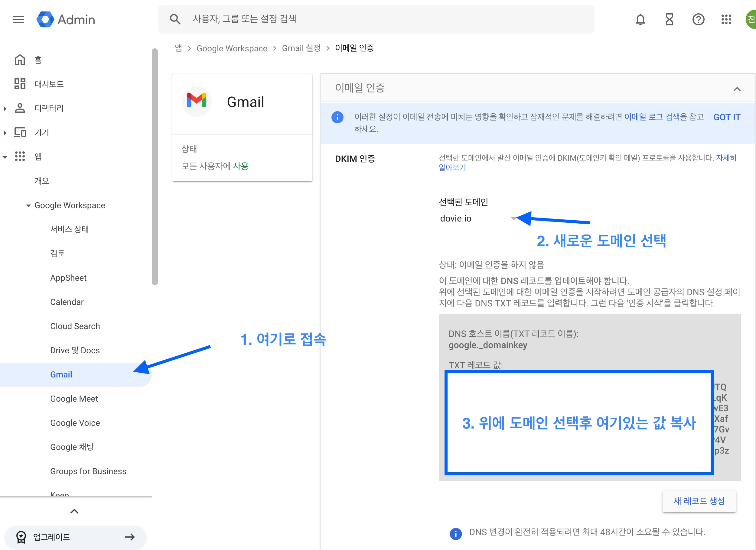Click the 새 레코드 생성 button
Screen dimensions: 756x550
pyautogui.click(x=699, y=501)
